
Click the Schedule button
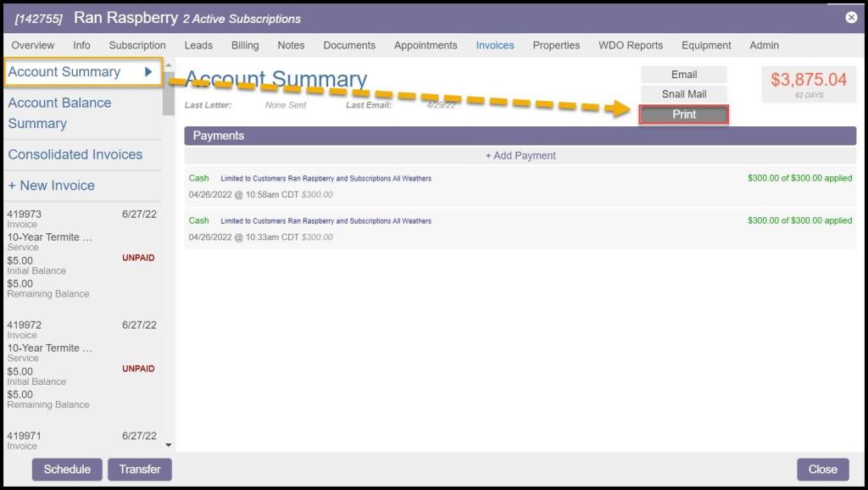click(67, 469)
